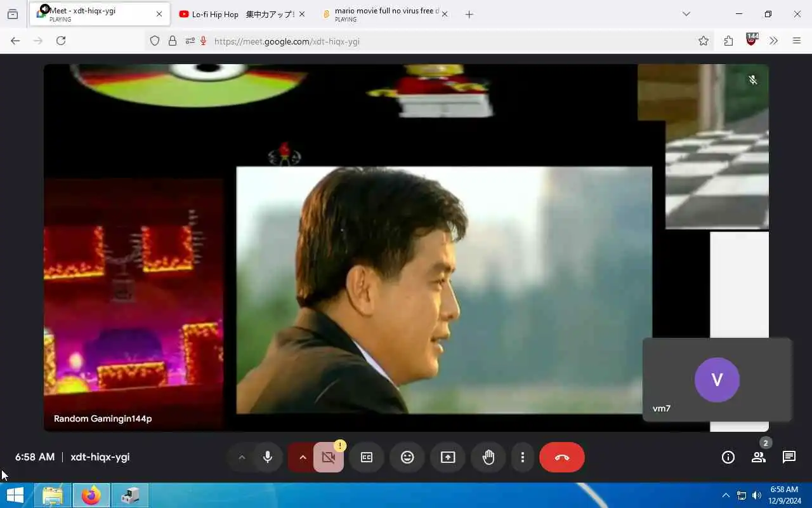Viewport: 812px width, 508px height.
Task: Open chat with everyone icon
Action: [789, 457]
